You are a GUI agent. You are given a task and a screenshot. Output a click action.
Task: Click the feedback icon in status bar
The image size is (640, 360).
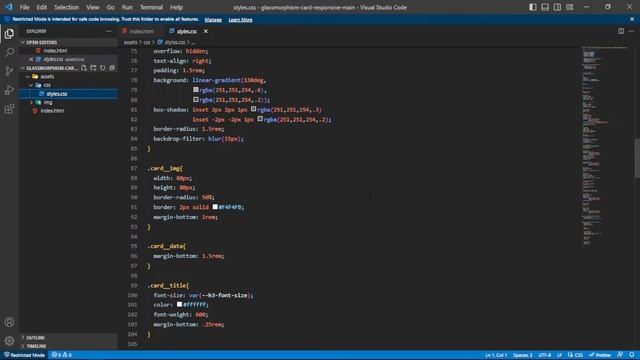coord(620,355)
